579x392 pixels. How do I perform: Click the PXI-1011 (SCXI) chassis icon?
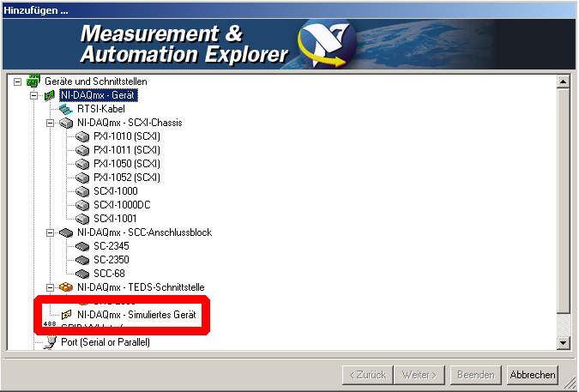pos(82,150)
